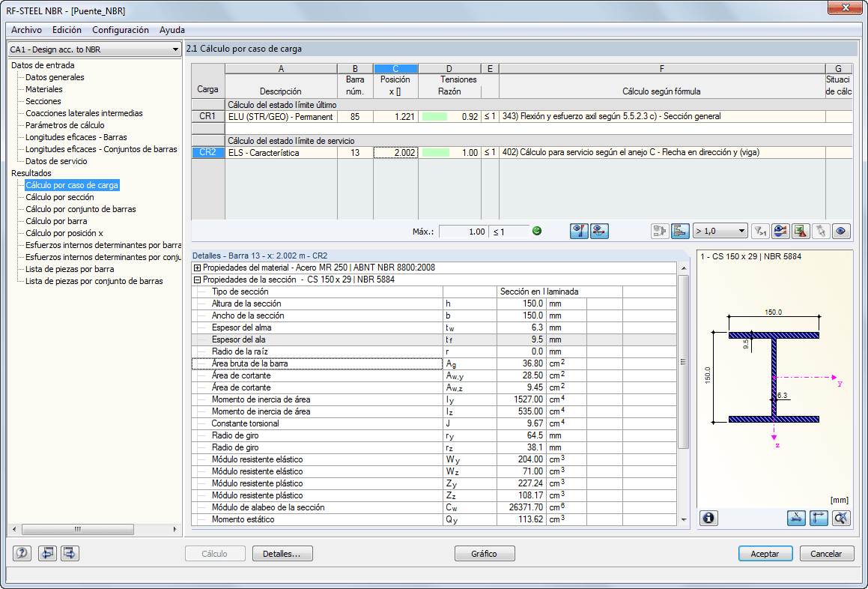Image resolution: width=868 pixels, height=589 pixels.
Task: Click the cross-section drawing thumbnail
Action: (x=774, y=380)
